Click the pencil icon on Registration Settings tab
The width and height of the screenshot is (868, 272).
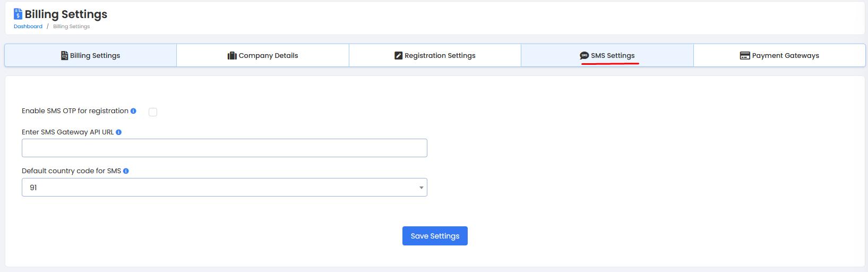coord(398,56)
